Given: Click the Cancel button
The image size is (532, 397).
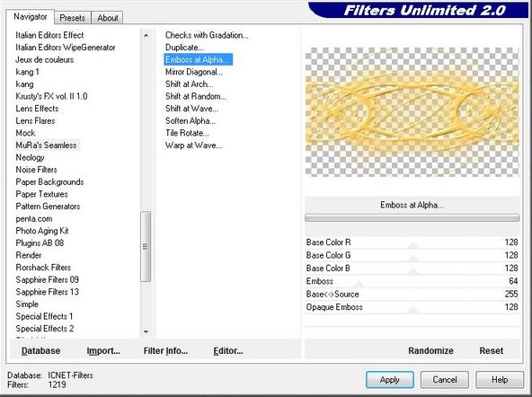Looking at the screenshot, I should pyautogui.click(x=445, y=380).
